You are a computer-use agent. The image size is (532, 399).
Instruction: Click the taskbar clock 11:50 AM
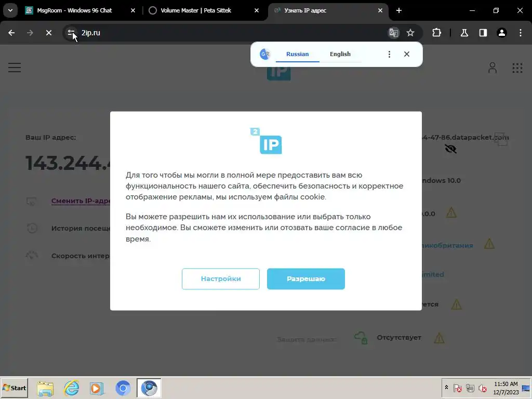[506, 388]
